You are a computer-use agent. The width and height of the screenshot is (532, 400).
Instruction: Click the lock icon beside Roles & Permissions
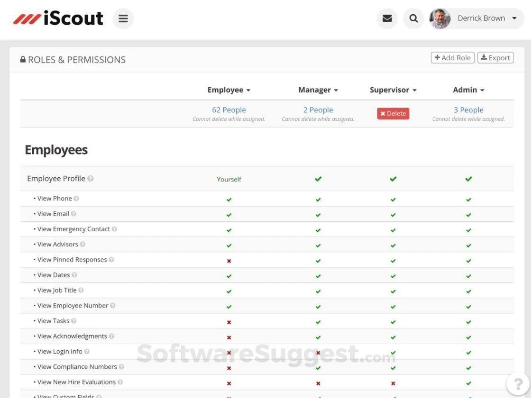point(23,59)
